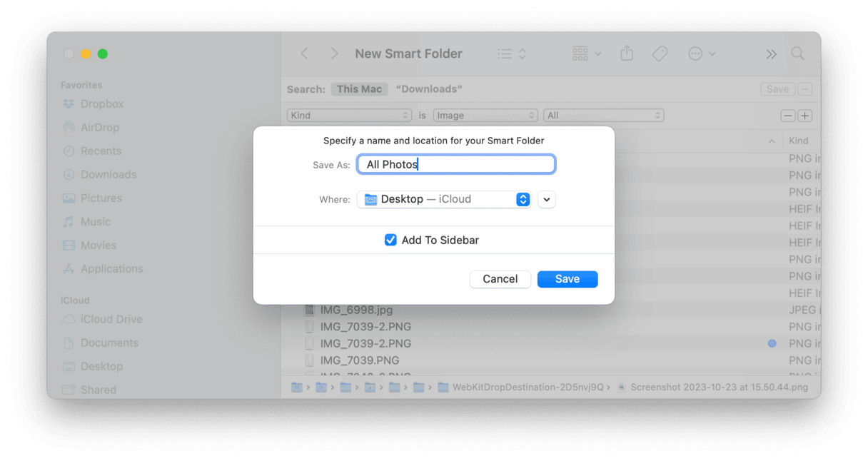Click the search bar Save button
This screenshot has height=461, width=868.
[x=777, y=89]
